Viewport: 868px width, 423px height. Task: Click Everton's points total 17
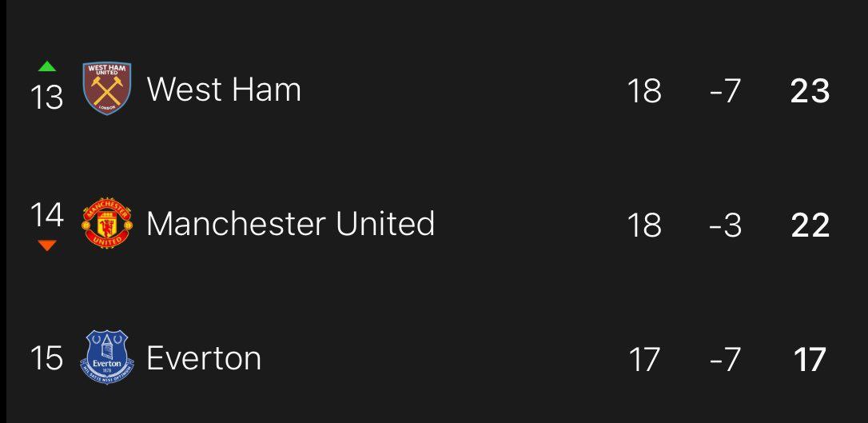810,360
